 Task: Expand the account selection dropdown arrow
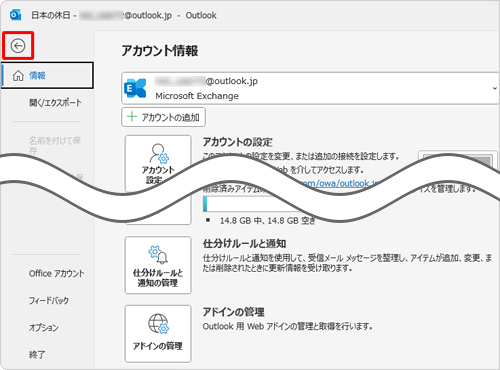coord(494,88)
